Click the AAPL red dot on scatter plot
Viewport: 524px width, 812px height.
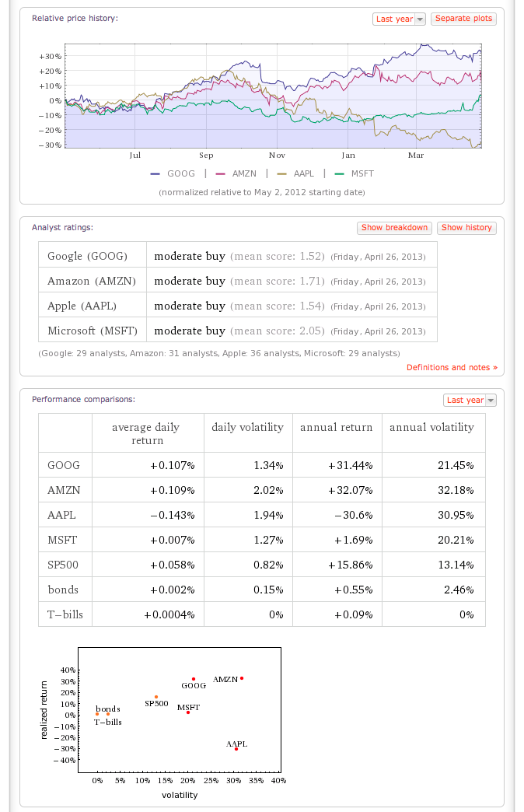pos(236,749)
